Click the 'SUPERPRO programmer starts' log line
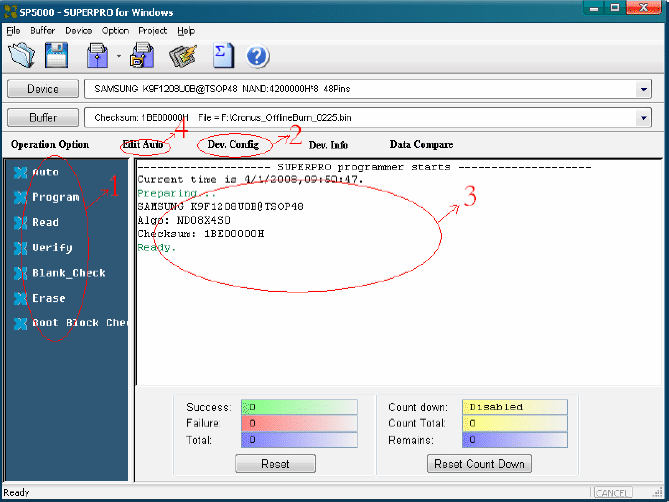The image size is (669, 502). tap(364, 167)
